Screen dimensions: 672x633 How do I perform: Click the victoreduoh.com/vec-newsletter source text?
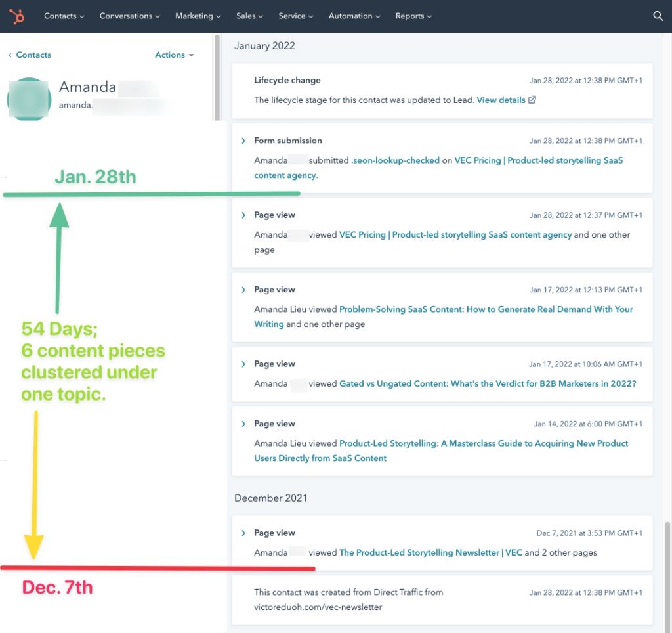318,607
